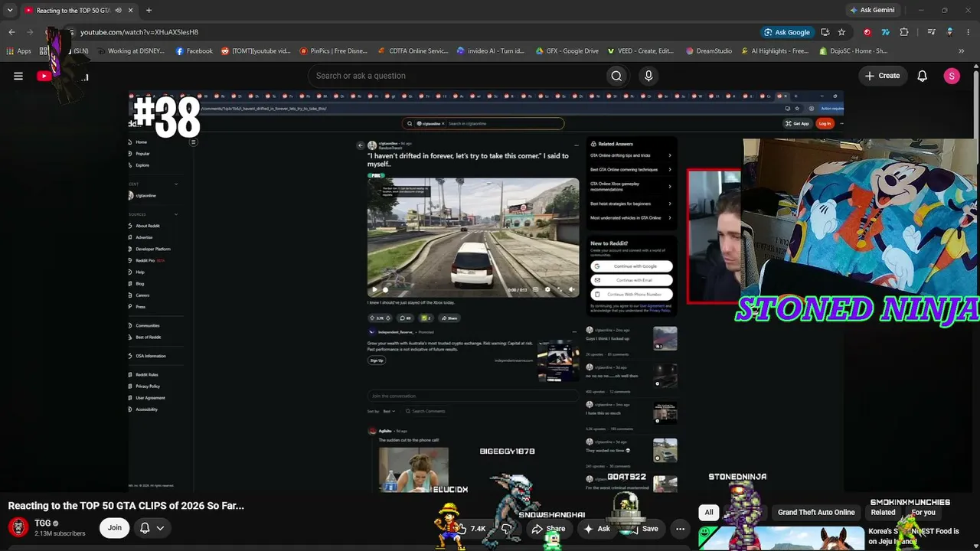980x551 pixels.
Task: Open the notification bell dropdown beside Join
Action: point(152,528)
